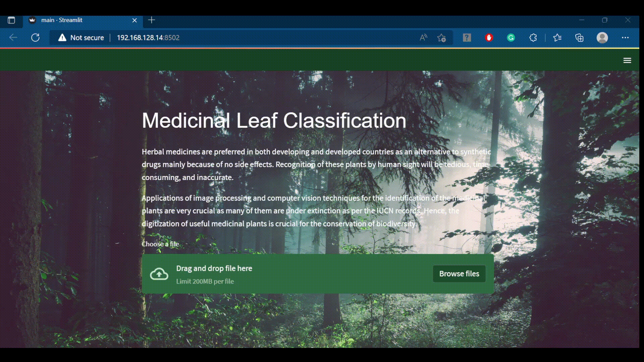The image size is (644, 362).
Task: Click the user profile avatar
Action: click(602, 38)
